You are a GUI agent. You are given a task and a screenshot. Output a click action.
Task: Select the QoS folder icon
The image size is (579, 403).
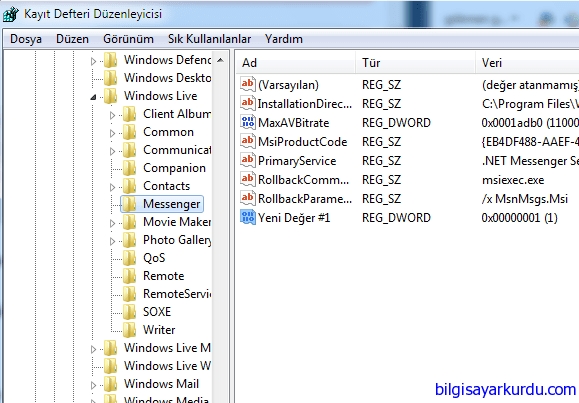pos(130,258)
